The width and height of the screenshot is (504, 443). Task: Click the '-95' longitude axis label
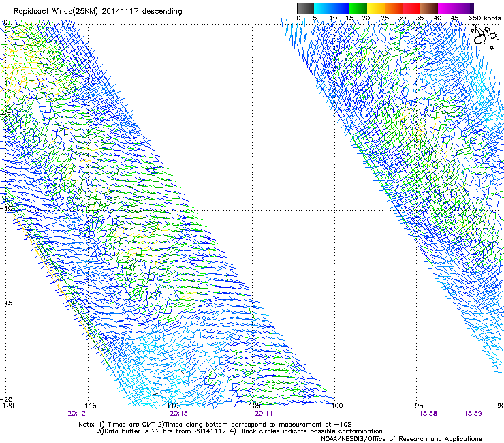pyautogui.click(x=417, y=406)
